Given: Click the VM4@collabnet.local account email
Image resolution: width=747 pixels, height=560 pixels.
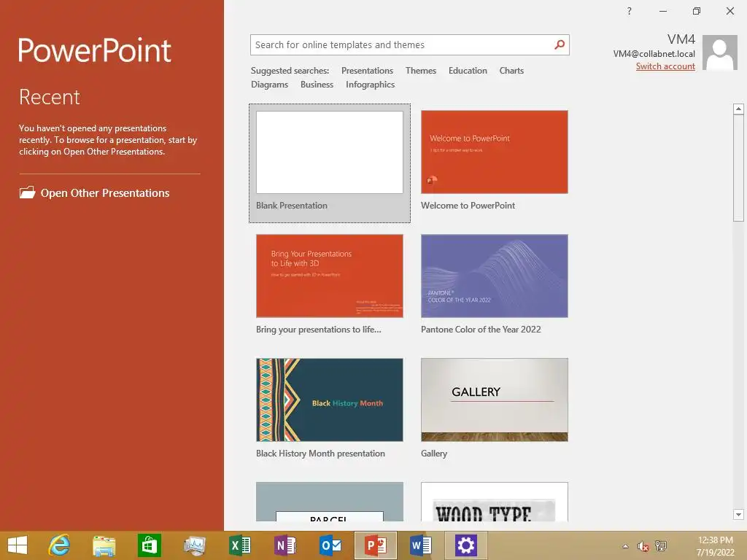Looking at the screenshot, I should 654,54.
